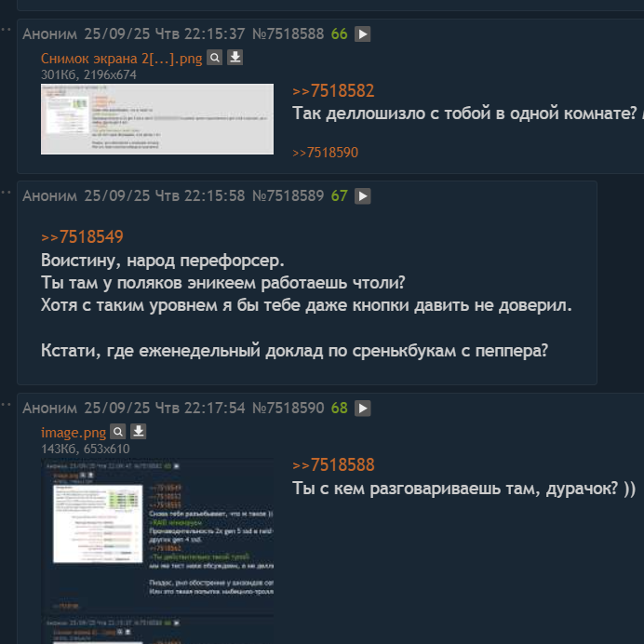Image resolution: width=644 pixels, height=644 pixels.
Task: Open image.png file link
Action: point(74,433)
